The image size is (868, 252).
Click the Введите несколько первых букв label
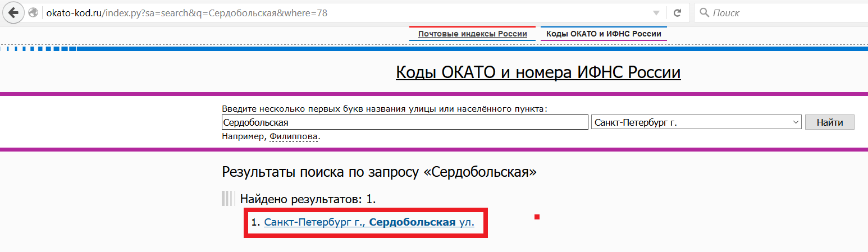tap(384, 109)
